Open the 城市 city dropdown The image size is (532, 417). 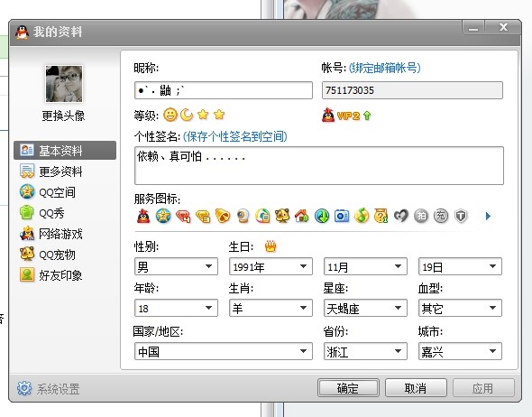pyautogui.click(x=460, y=351)
